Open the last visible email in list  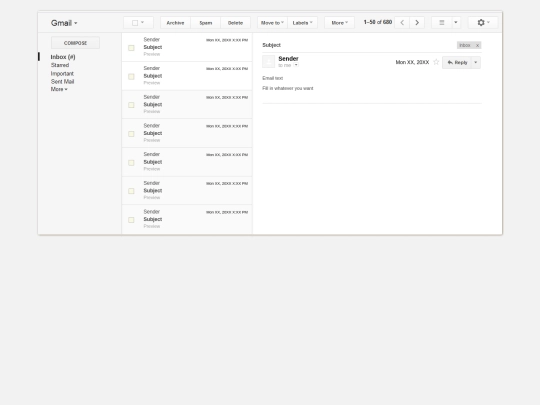187,219
